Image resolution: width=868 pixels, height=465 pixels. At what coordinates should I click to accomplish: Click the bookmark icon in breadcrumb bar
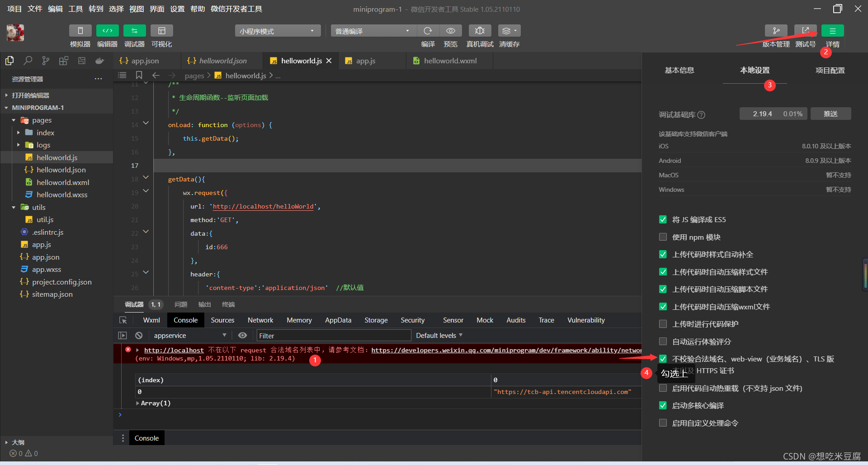tap(139, 75)
